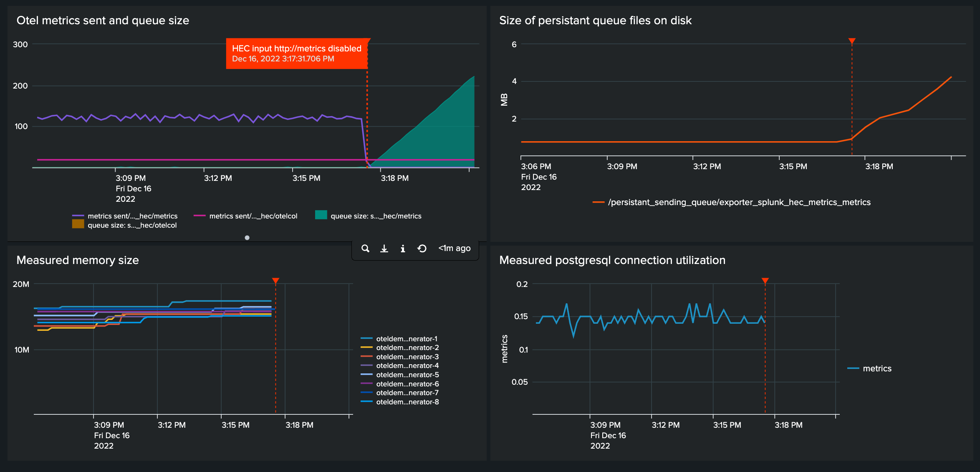Click the persistant_sending_queue legend label
Image resolution: width=980 pixels, height=472 pixels.
739,202
